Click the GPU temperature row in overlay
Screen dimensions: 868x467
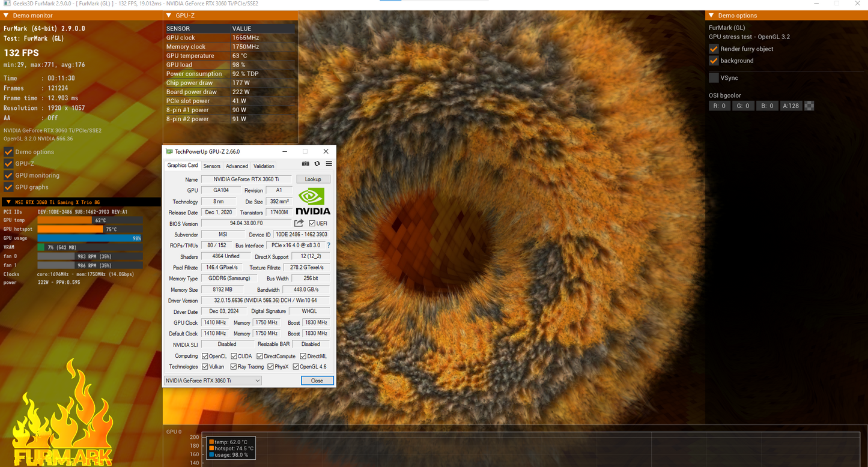[231, 56]
